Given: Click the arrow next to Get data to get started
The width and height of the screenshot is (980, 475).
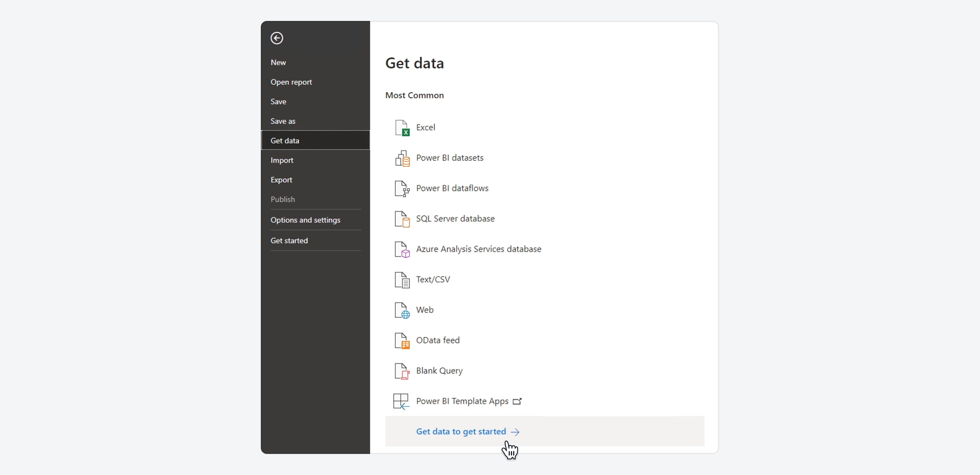Looking at the screenshot, I should tap(515, 432).
